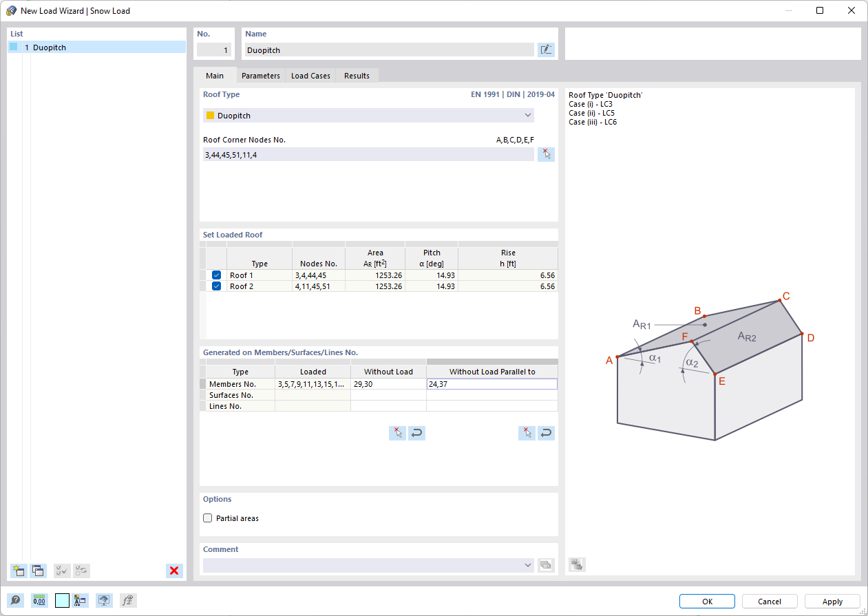Screen dimensions: 868x616
Task: Click the empty field right of Name
Action: click(712, 44)
